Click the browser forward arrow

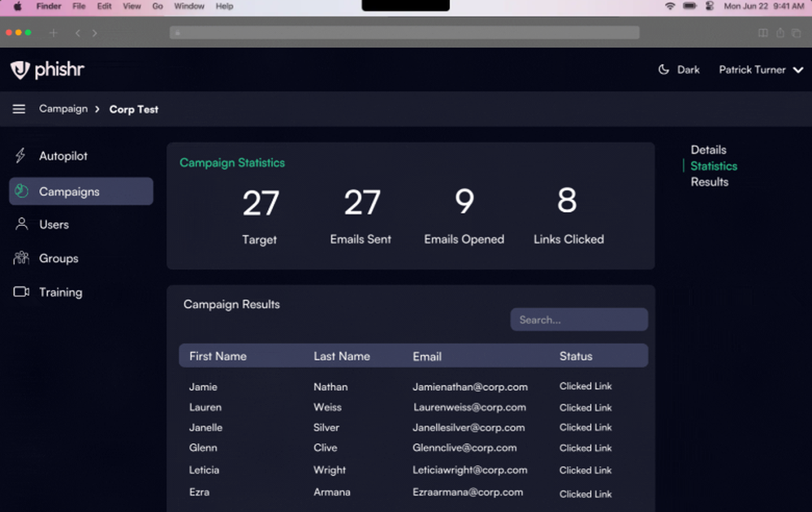point(94,33)
